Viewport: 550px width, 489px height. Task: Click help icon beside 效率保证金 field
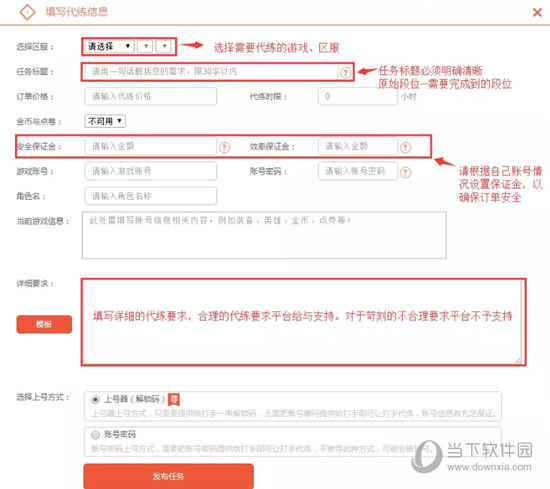tap(405, 148)
